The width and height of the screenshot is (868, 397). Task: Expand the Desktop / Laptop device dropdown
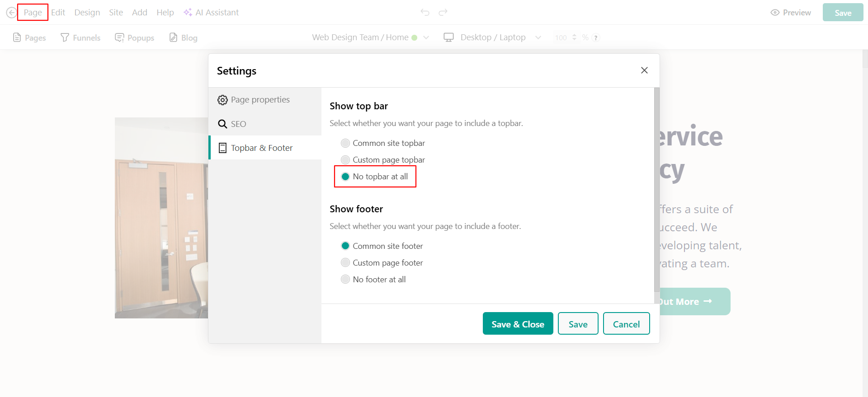click(538, 37)
